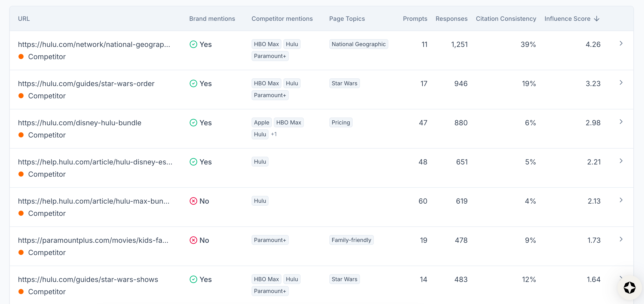Click red No icon for hulu-max-bundle row
This screenshot has width=644, height=304.
coord(193,201)
